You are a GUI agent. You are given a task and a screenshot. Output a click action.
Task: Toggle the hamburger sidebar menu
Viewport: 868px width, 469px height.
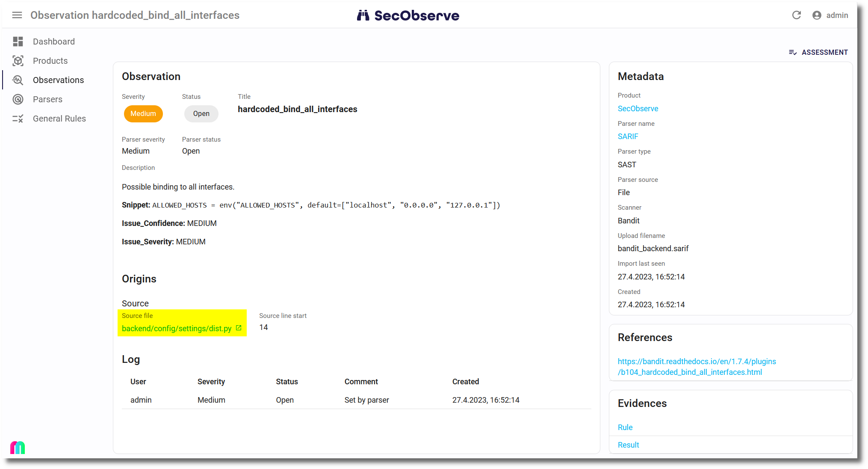(x=17, y=15)
